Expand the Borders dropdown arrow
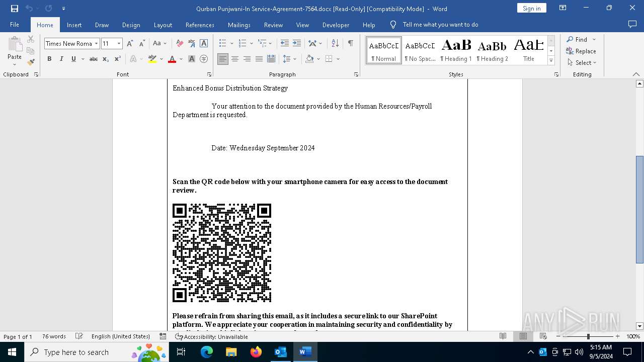Viewport: 644px width, 362px height. point(338,59)
